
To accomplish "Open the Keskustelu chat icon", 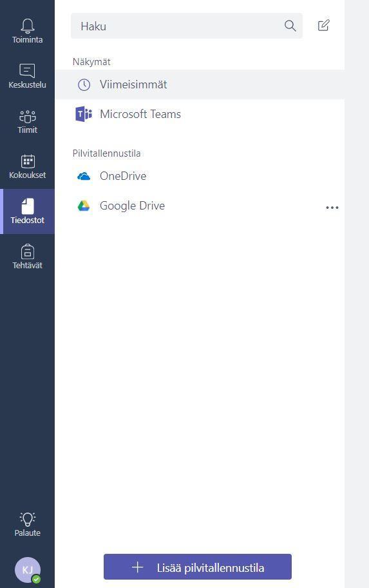I will pos(27,70).
